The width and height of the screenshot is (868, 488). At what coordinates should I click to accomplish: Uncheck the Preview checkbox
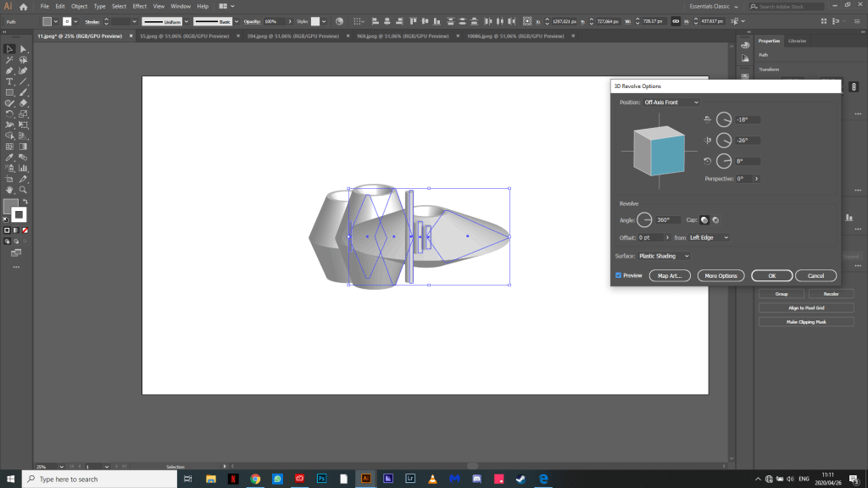pos(619,275)
